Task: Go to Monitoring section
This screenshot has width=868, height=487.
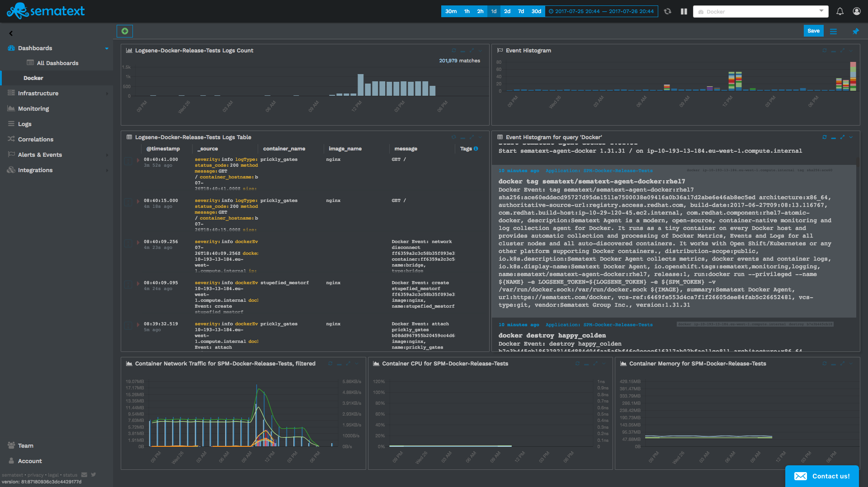Action: click(33, 108)
